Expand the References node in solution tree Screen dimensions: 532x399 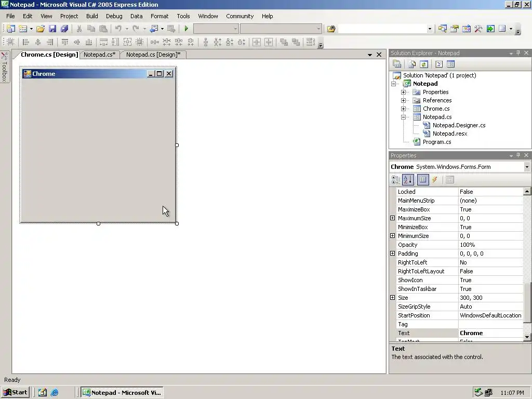pyautogui.click(x=403, y=100)
